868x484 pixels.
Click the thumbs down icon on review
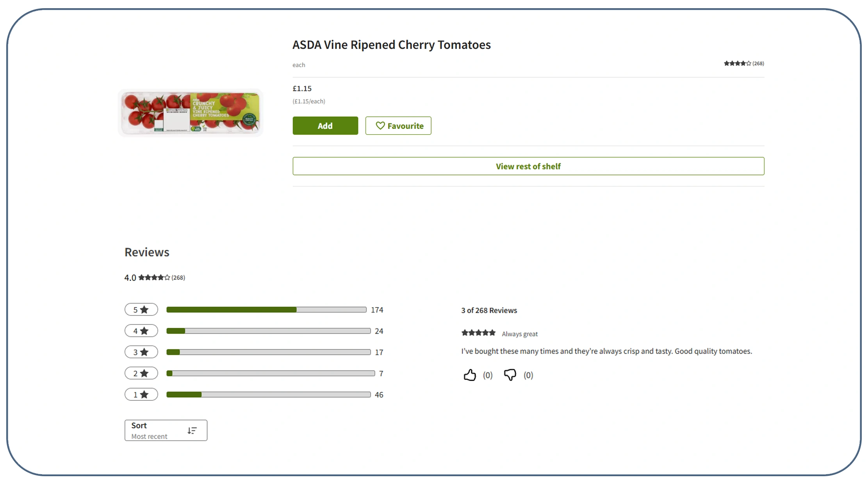click(510, 375)
